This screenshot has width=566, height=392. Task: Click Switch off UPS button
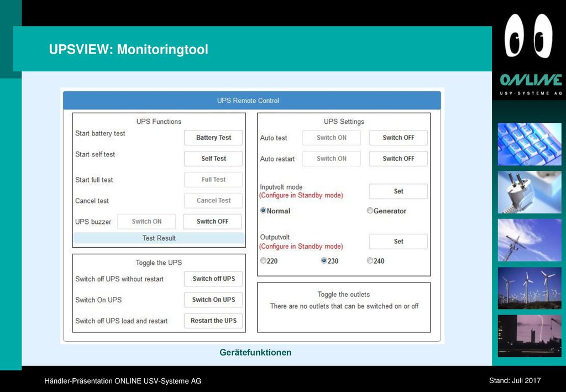[x=213, y=279]
